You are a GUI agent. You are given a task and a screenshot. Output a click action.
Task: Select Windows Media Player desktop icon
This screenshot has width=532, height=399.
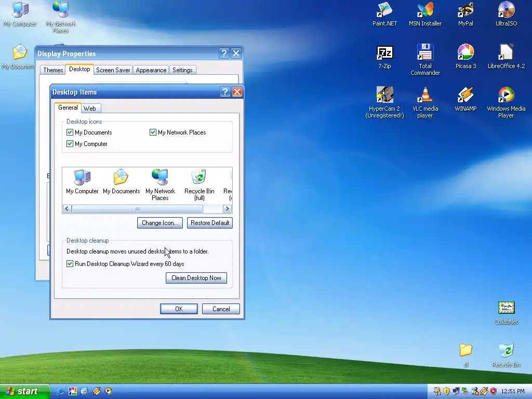pos(506,102)
